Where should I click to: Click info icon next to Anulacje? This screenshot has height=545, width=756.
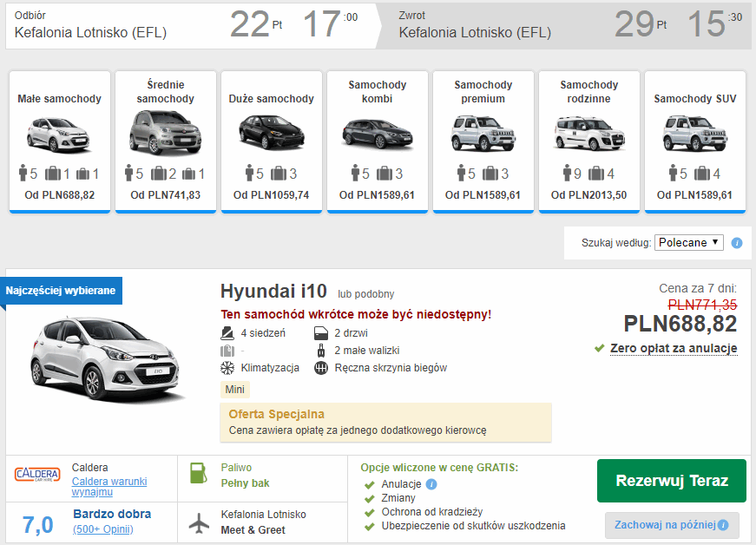[431, 484]
